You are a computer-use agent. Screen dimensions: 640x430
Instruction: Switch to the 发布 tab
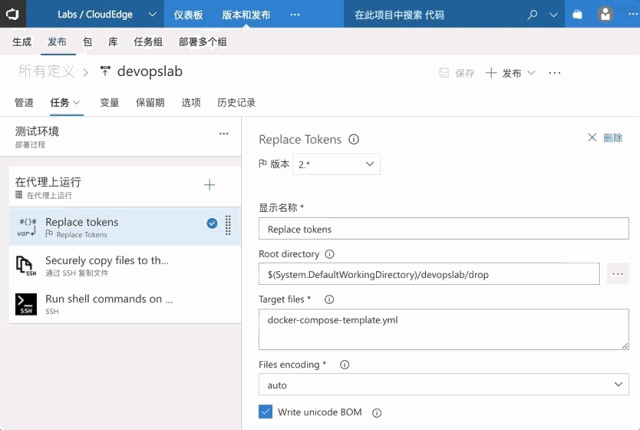pyautogui.click(x=57, y=42)
